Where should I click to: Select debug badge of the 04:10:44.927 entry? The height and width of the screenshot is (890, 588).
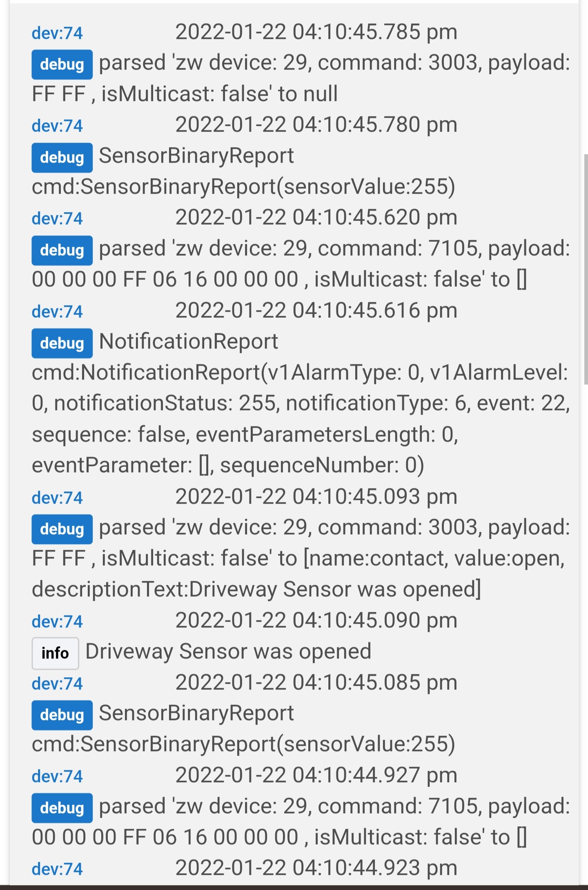click(x=62, y=808)
